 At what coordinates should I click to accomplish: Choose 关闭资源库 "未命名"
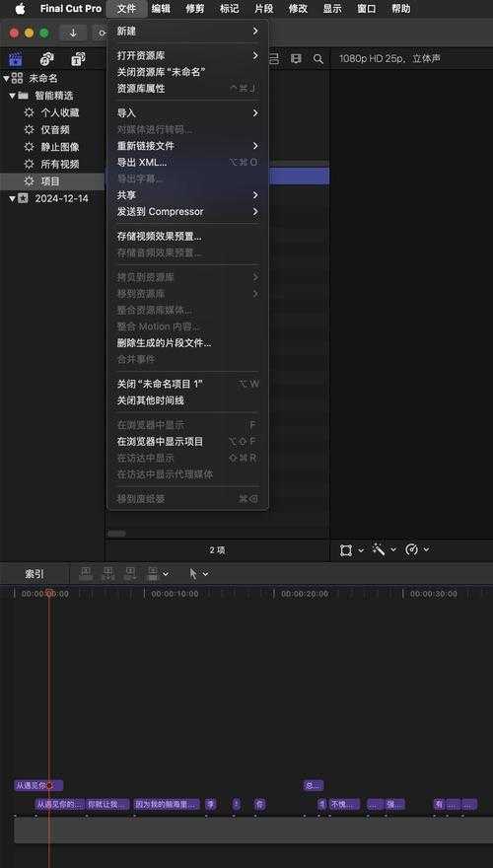187,72
